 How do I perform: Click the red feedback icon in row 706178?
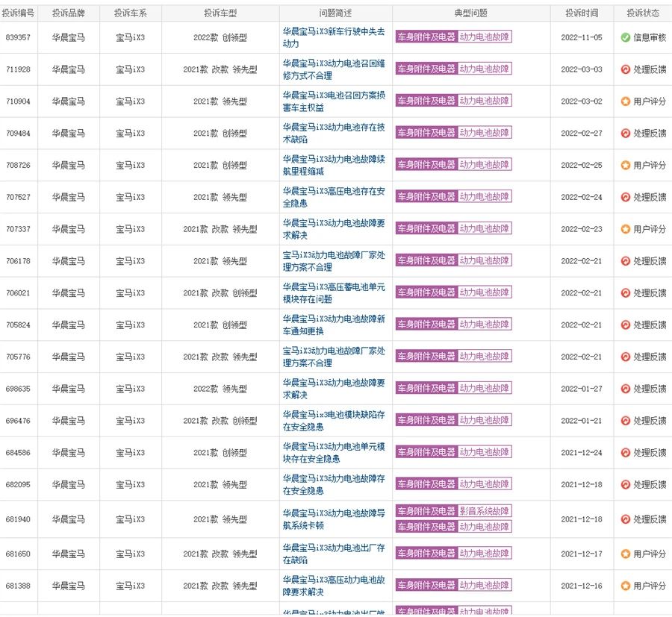(625, 261)
